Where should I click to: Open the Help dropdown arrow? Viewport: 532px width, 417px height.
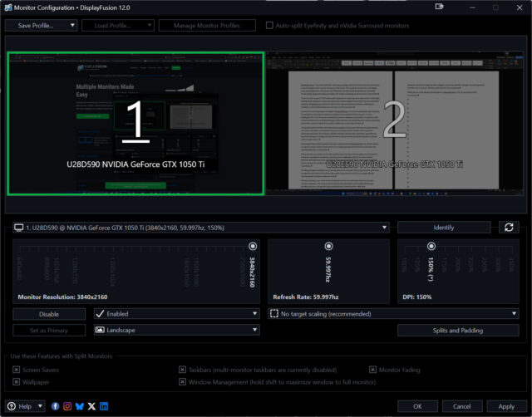(40, 406)
